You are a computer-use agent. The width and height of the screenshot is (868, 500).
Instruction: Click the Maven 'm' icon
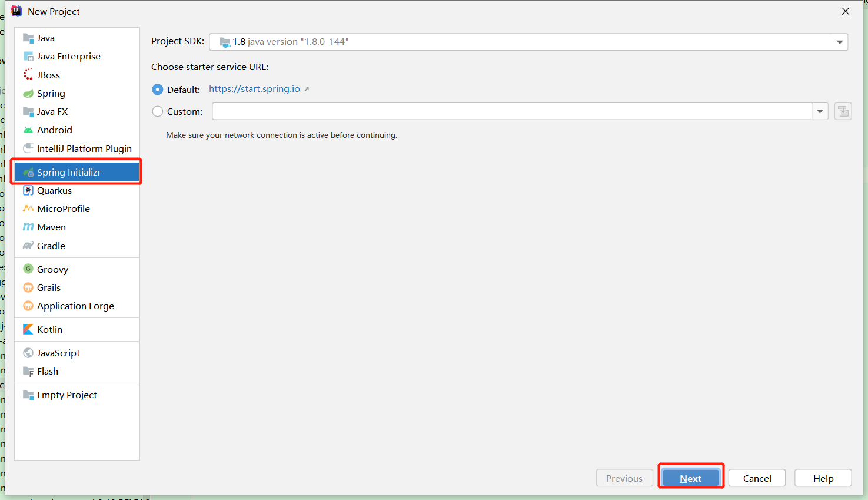tap(28, 227)
